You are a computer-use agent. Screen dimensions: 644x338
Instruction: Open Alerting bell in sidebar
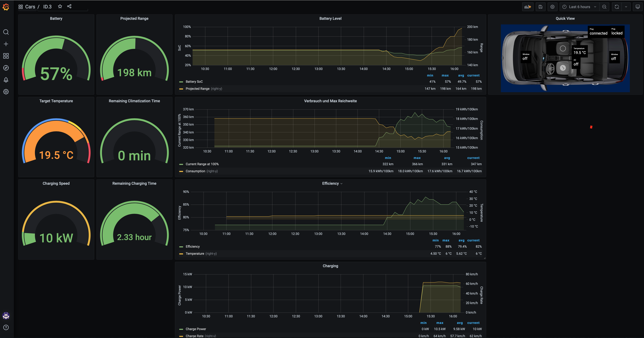pos(6,80)
